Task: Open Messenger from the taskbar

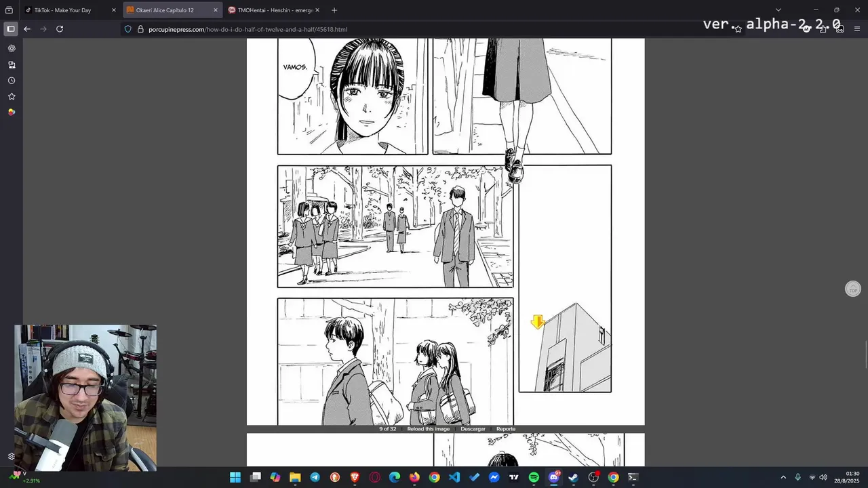Action: click(494, 477)
